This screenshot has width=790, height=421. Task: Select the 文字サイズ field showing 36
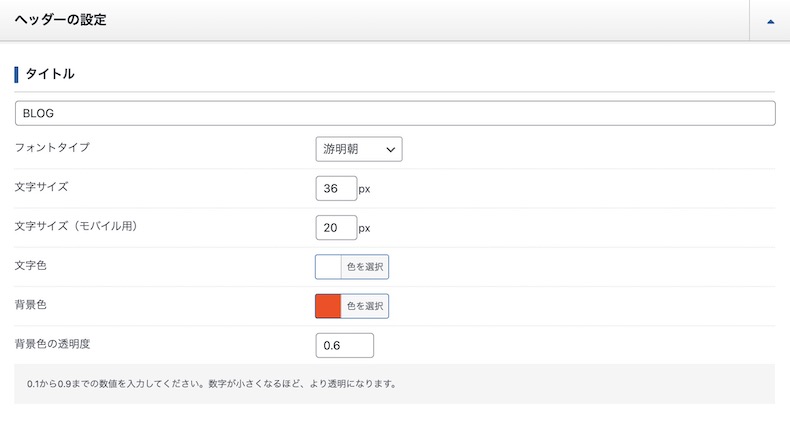tap(336, 188)
